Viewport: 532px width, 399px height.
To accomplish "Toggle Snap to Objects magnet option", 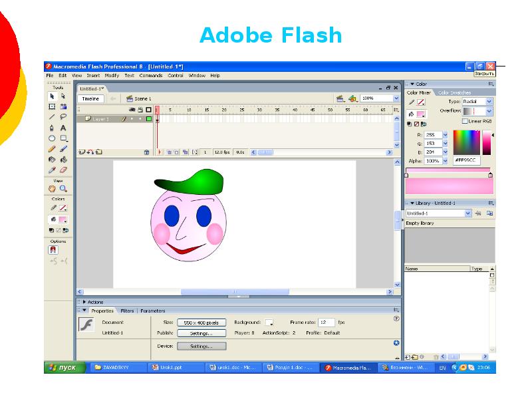I will click(53, 250).
